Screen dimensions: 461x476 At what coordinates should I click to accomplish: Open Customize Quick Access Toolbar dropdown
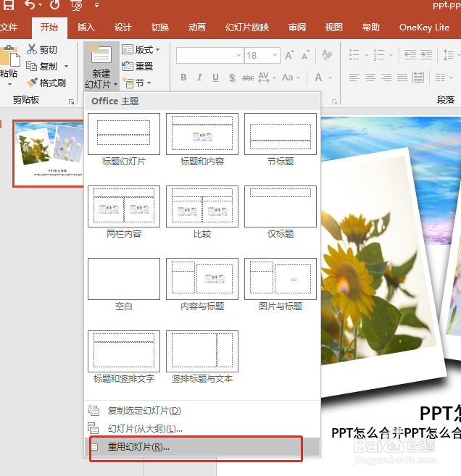[x=96, y=5]
